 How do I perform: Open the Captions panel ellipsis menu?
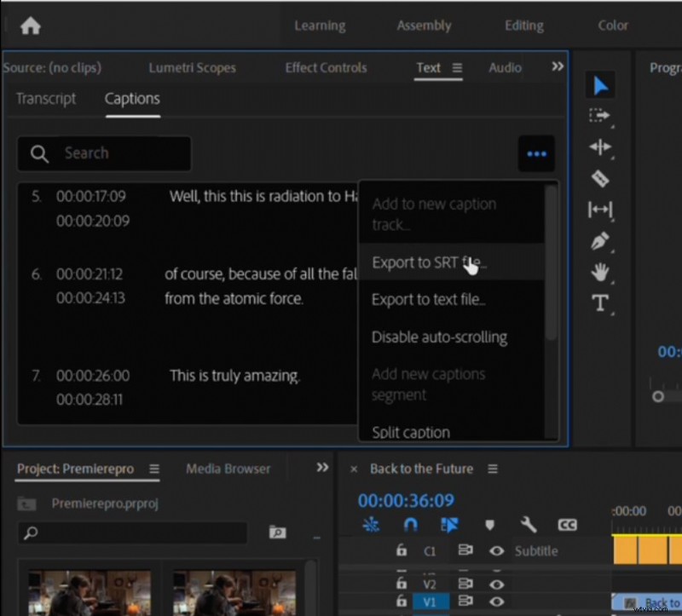pyautogui.click(x=536, y=153)
